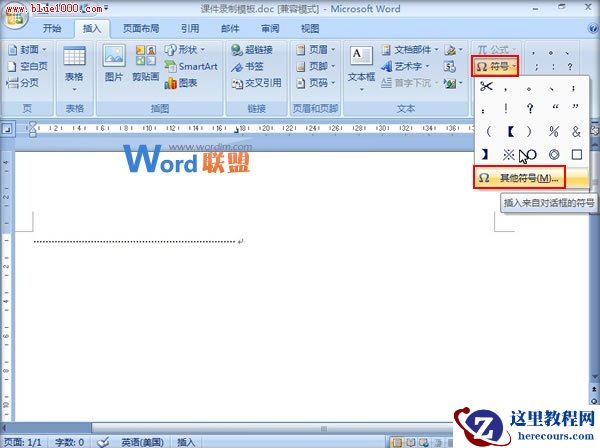Insert the left parenthesis symbol
The width and height of the screenshot is (600, 448).
pyautogui.click(x=488, y=132)
